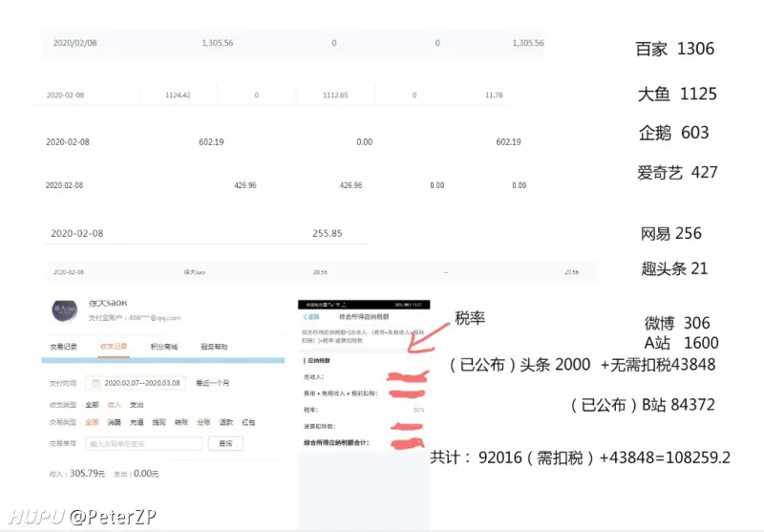Click the 30% tax rate value
Image resolution: width=764 pixels, height=532 pixels.
point(418,410)
